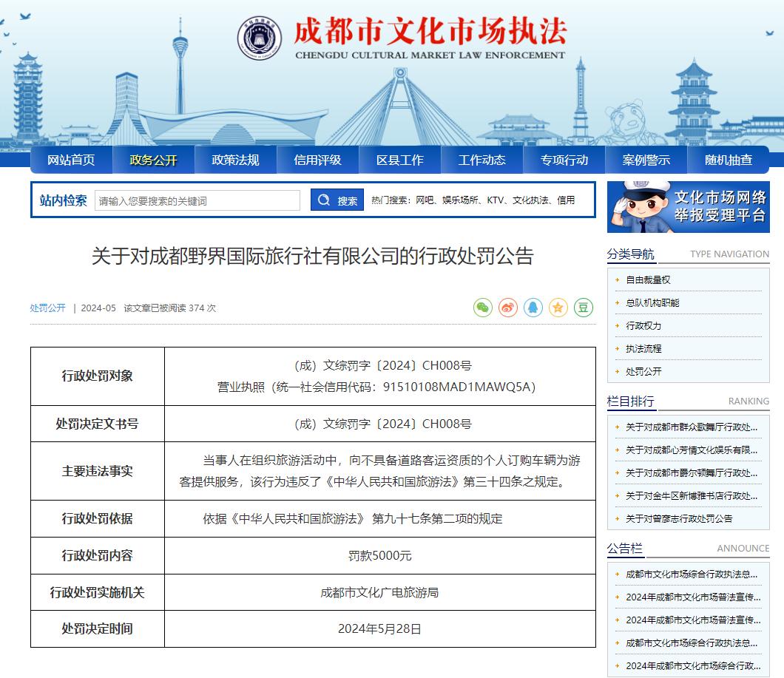Click row header 处罚决定文书号
784x678 pixels.
[x=98, y=424]
